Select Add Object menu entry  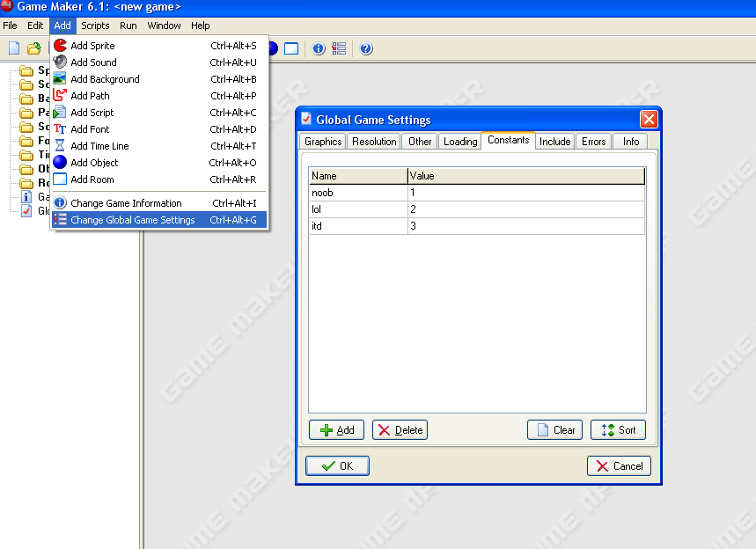[x=94, y=163]
